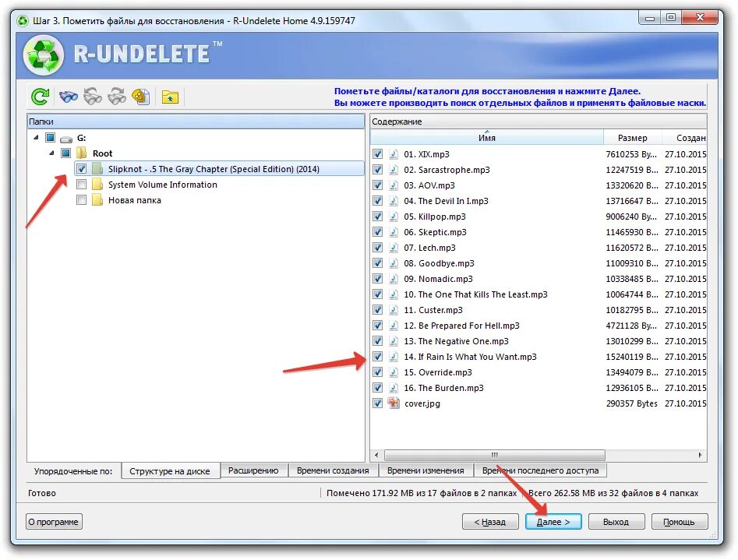This screenshot has height=560, width=738.
Task: Click the System Volume Information folder icon
Action: (97, 184)
